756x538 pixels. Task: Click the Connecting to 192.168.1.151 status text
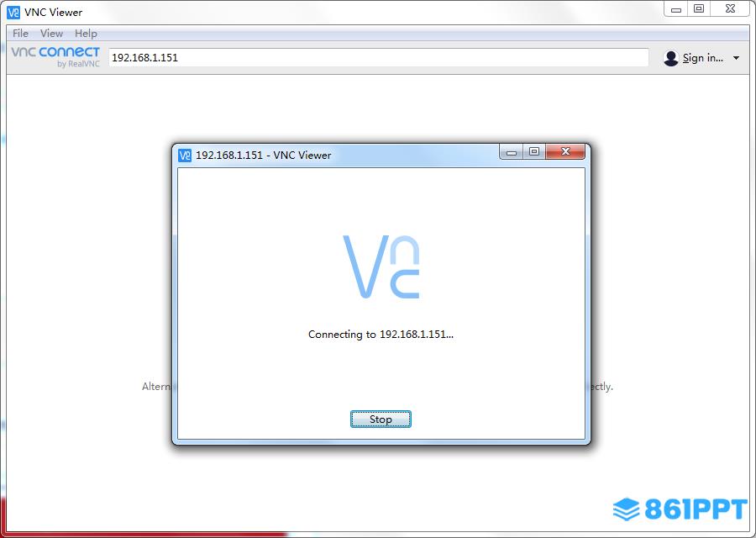(x=381, y=334)
